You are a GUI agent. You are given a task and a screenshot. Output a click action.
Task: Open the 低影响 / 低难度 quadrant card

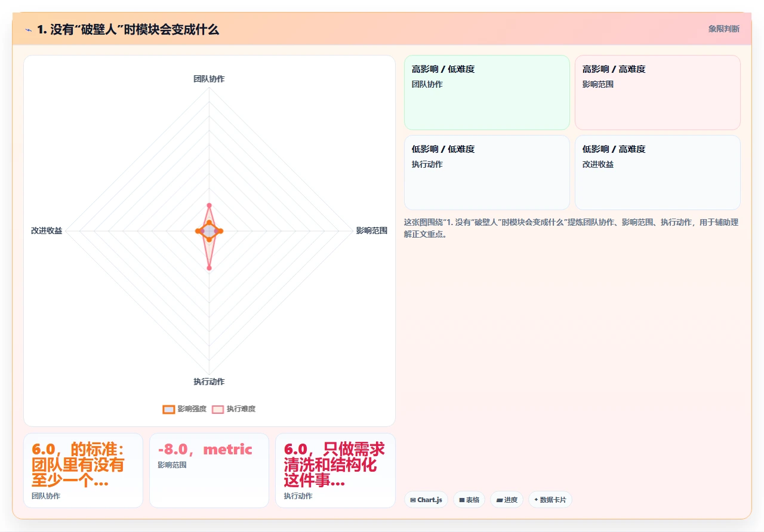pyautogui.click(x=487, y=173)
